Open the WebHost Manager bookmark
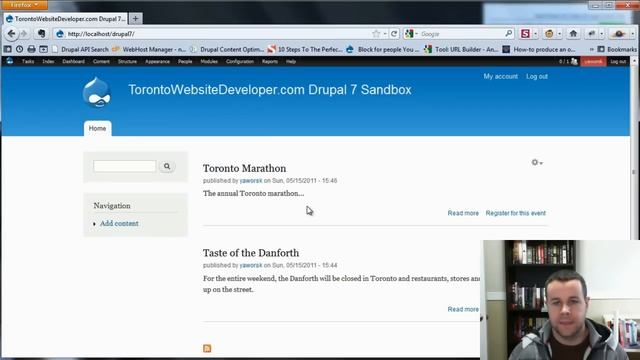 click(149, 49)
